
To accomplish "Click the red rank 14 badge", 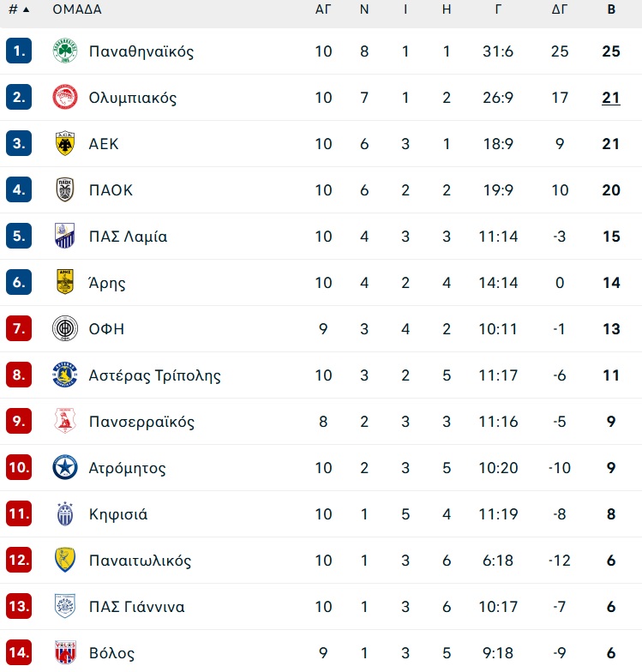I will tap(19, 653).
